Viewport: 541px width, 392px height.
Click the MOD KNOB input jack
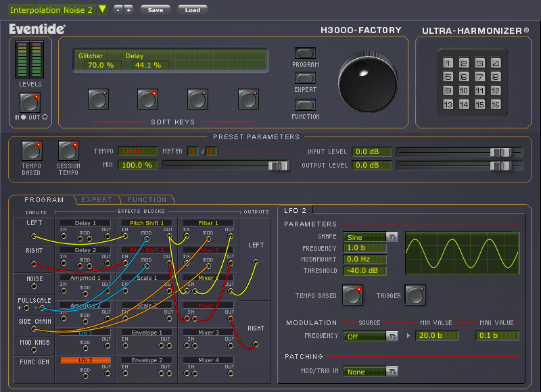34,349
